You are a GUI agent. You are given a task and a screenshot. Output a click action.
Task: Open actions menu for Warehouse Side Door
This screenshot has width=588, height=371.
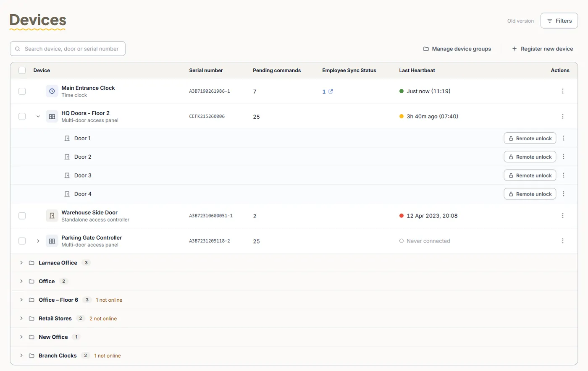(563, 216)
